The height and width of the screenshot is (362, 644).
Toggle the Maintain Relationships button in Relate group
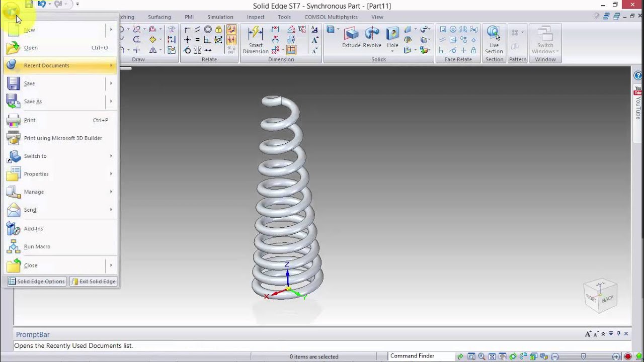pos(231,29)
